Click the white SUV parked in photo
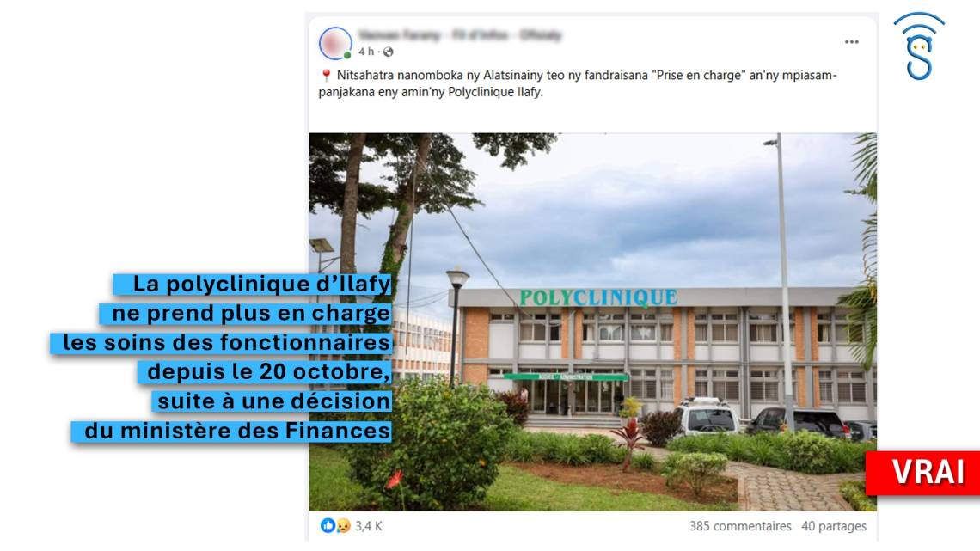The image size is (980, 551). [x=707, y=415]
